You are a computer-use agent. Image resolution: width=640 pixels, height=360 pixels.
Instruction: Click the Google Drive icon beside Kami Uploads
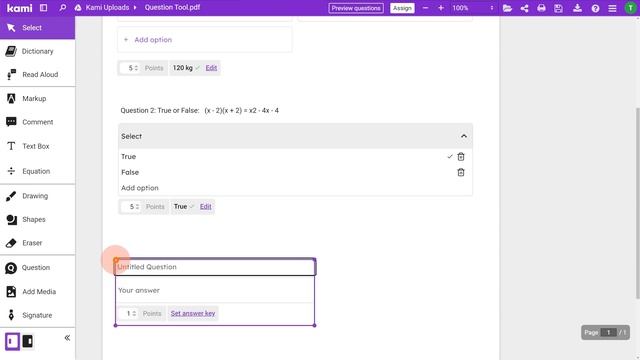(x=78, y=7)
